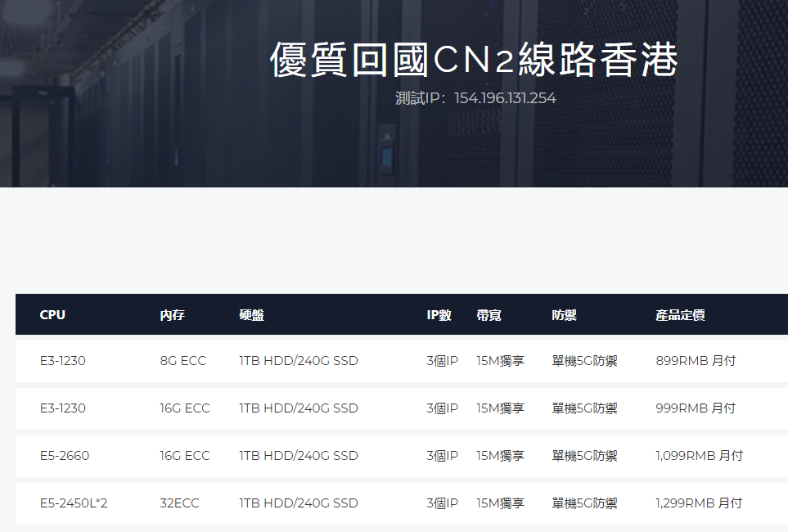Click the heading 優質回國CN2線路香港
Screen dimensions: 788x532
475,60
